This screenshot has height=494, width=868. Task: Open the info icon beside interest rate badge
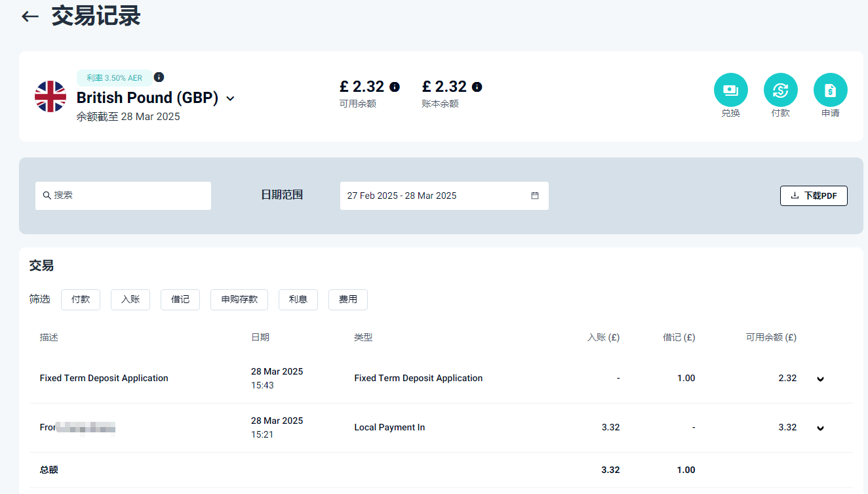coord(159,77)
